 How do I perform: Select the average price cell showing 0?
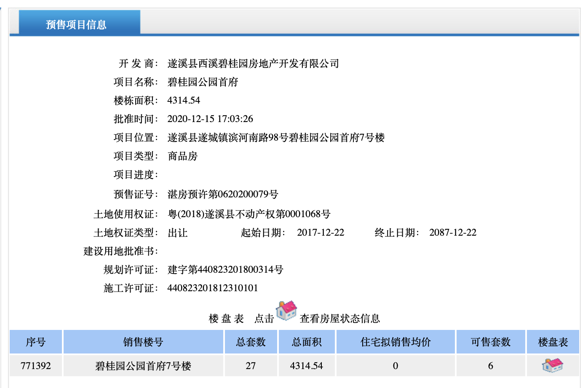point(396,366)
